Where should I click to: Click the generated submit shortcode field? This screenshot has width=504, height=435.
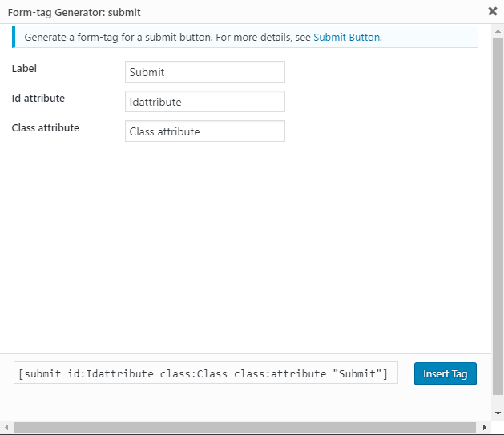[206, 373]
